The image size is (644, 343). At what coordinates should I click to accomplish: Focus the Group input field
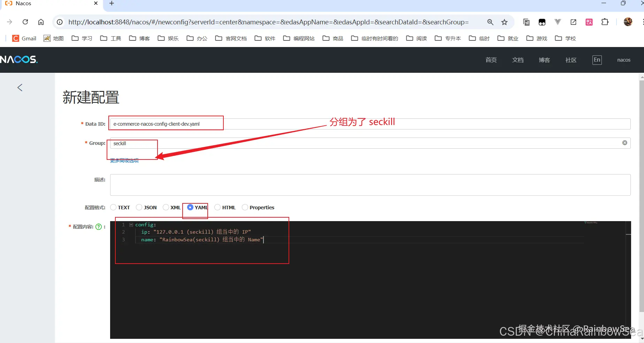(370, 143)
